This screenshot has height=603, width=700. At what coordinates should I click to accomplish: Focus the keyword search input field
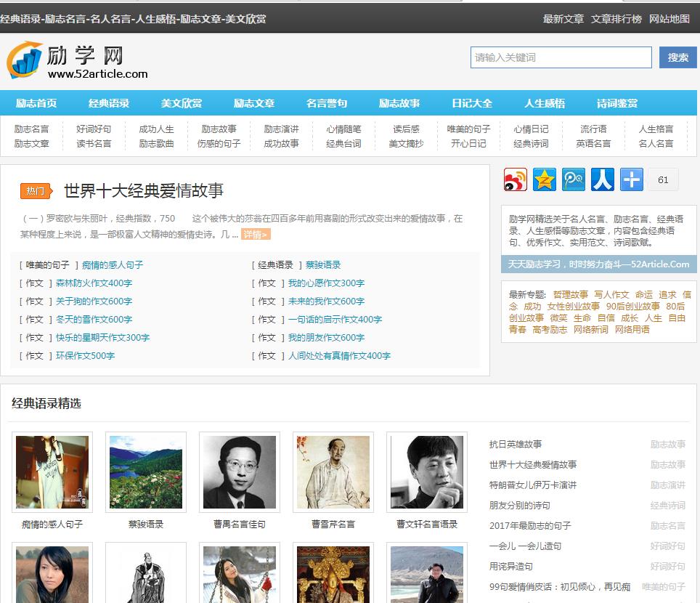pyautogui.click(x=561, y=57)
